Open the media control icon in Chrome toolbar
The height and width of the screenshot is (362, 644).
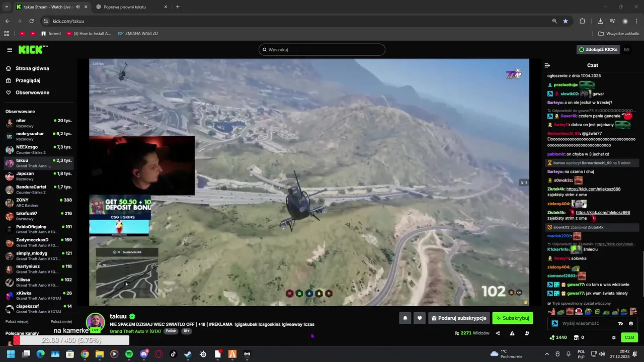pos(612,21)
